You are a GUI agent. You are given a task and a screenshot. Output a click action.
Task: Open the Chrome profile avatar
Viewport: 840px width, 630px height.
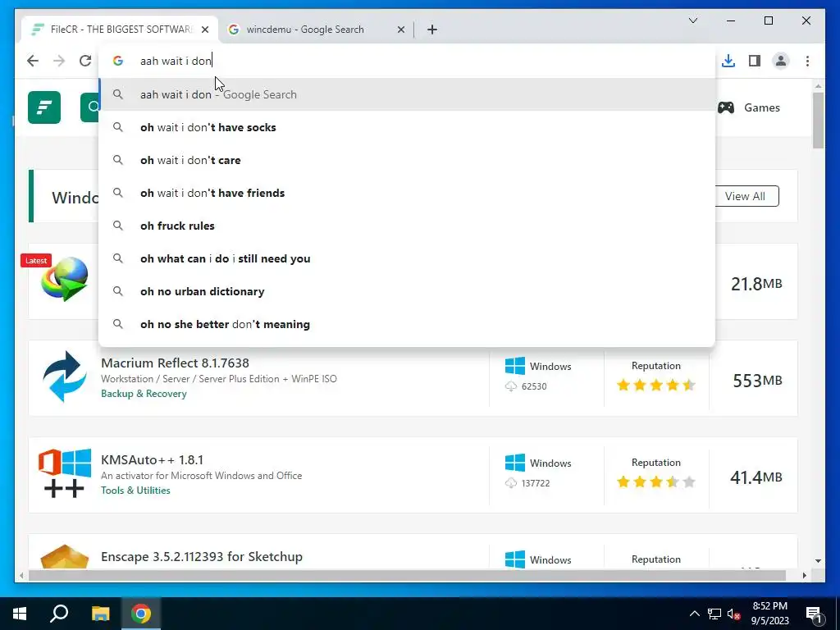[x=781, y=61]
